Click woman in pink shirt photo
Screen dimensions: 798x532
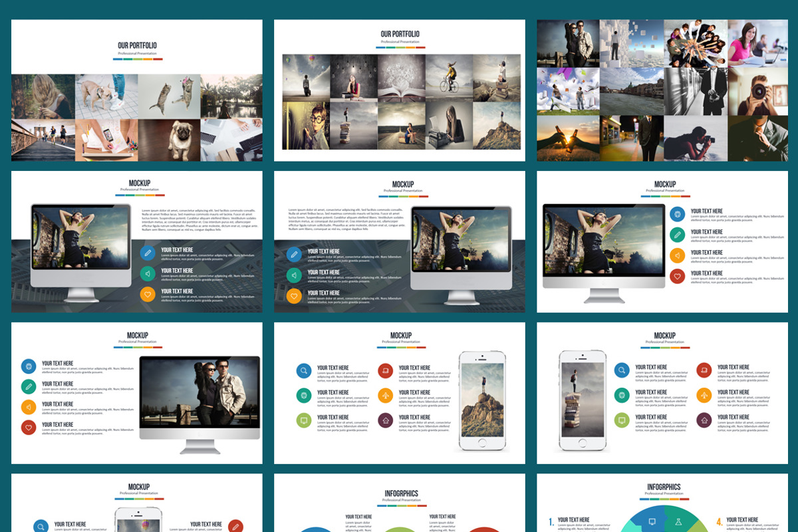click(757, 43)
